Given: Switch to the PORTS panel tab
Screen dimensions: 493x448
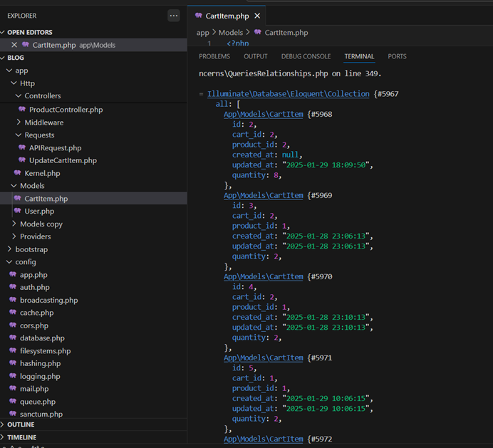Looking at the screenshot, I should [397, 56].
